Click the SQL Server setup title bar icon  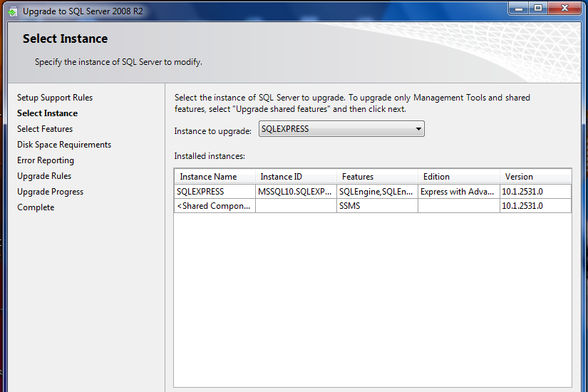pyautogui.click(x=12, y=11)
